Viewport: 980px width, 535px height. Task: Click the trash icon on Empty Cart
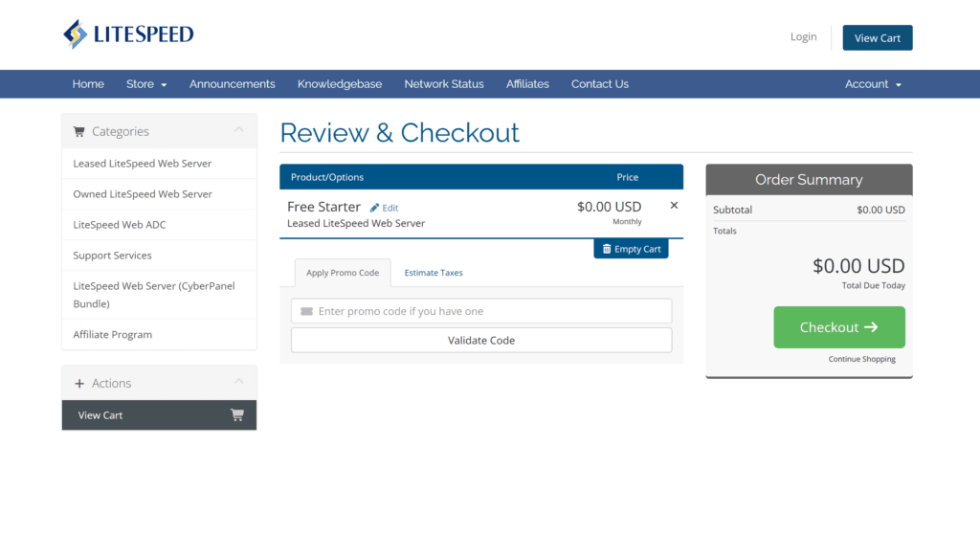pos(606,249)
